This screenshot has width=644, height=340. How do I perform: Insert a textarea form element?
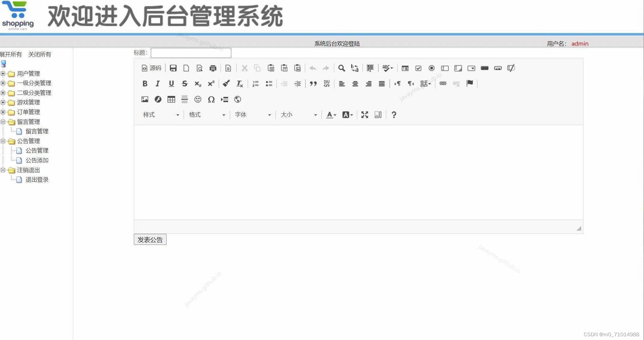tap(458, 68)
